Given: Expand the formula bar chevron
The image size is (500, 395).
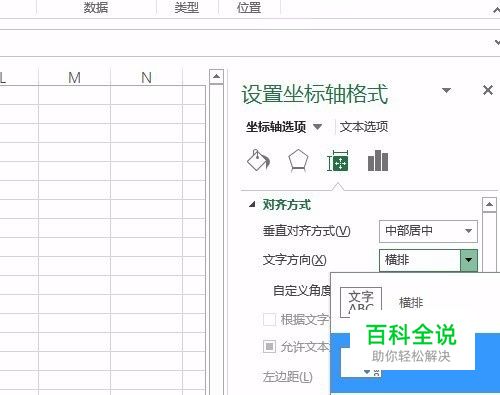Looking at the screenshot, I should coord(497,43).
